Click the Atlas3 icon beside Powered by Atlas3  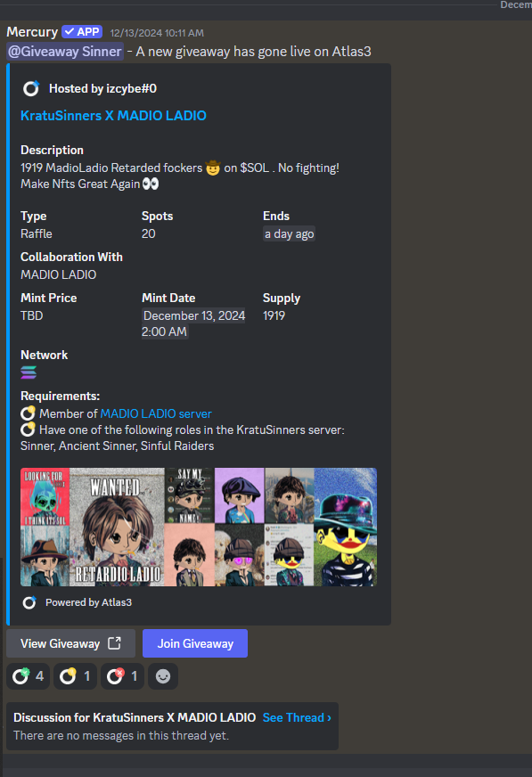[x=29, y=602]
